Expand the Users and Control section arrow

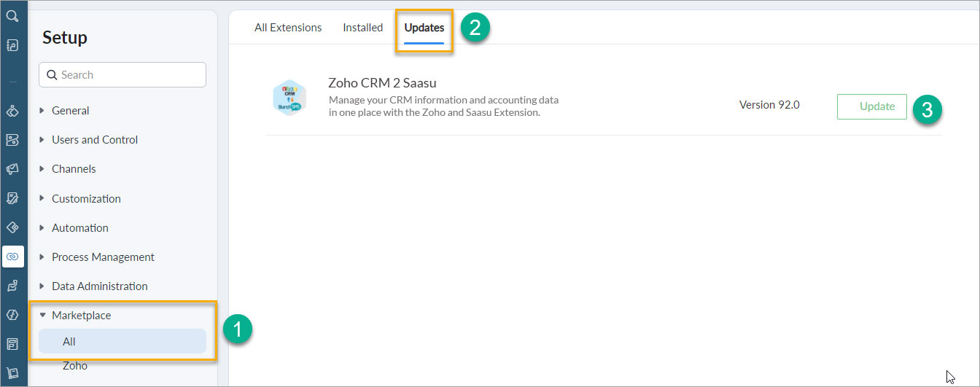[x=42, y=140]
